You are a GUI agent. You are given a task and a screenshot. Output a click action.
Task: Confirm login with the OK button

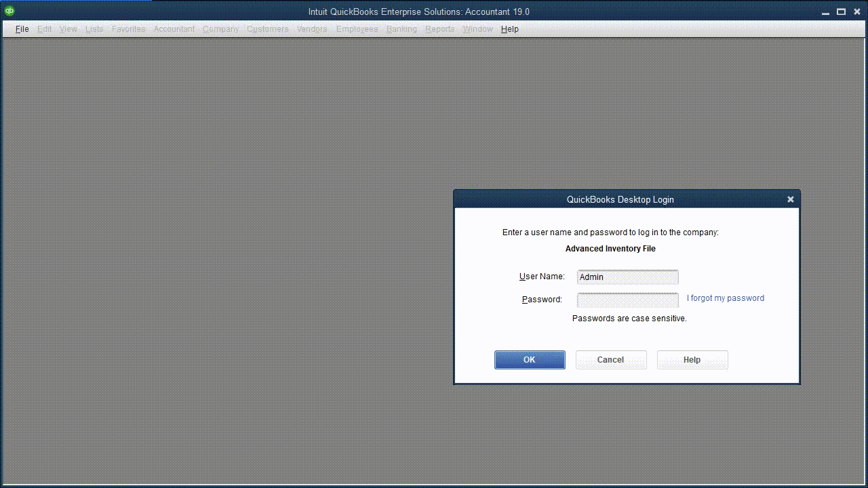click(530, 360)
